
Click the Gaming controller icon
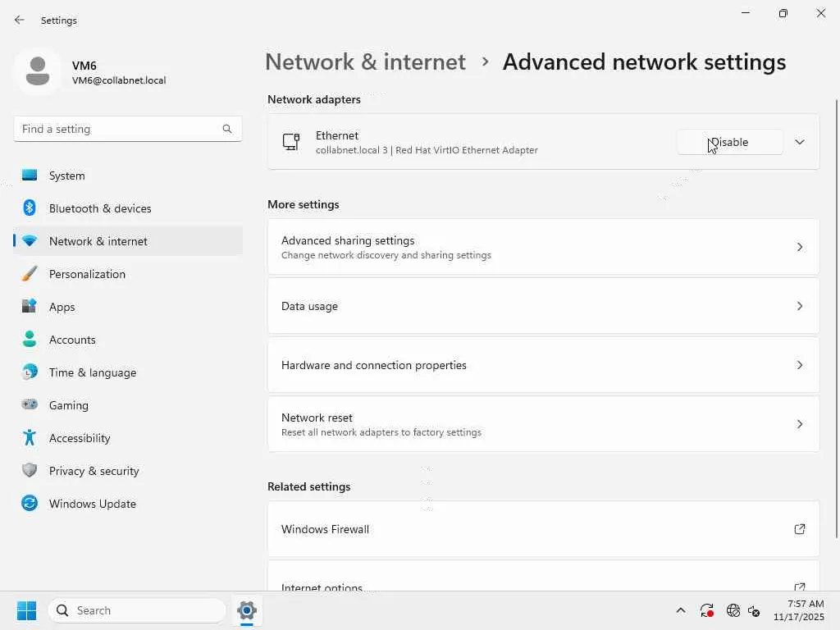(x=30, y=405)
